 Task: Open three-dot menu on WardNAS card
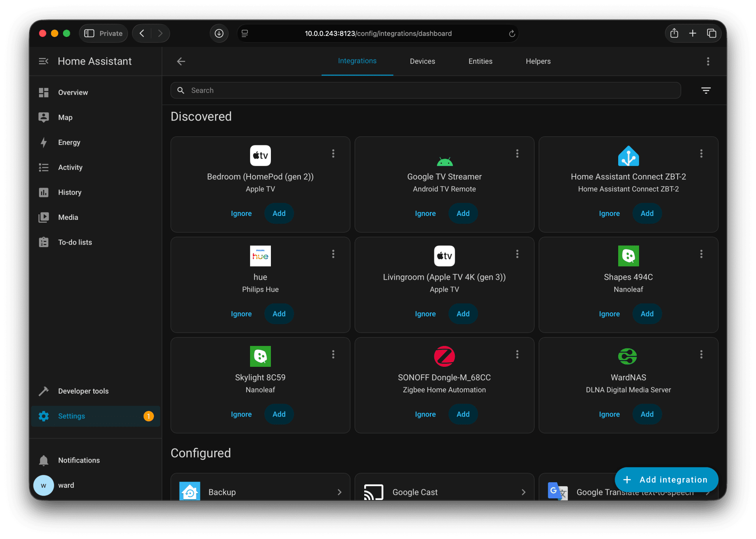pyautogui.click(x=701, y=354)
